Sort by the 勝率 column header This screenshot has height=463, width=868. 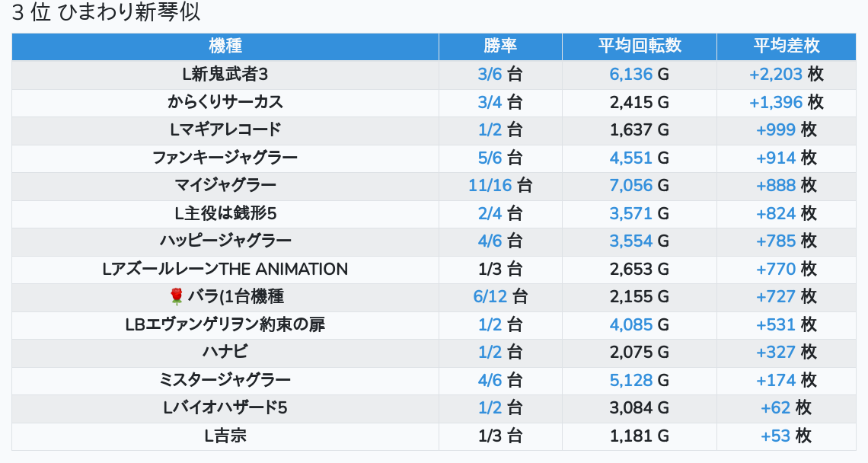click(500, 46)
